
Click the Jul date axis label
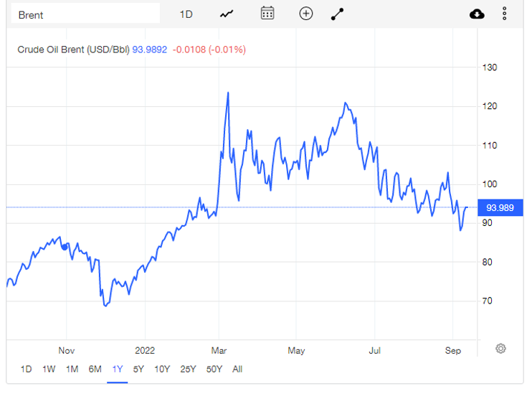click(374, 351)
